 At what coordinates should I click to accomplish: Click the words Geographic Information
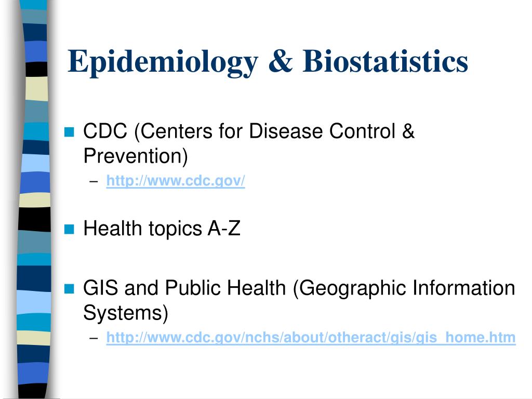[x=407, y=288]
